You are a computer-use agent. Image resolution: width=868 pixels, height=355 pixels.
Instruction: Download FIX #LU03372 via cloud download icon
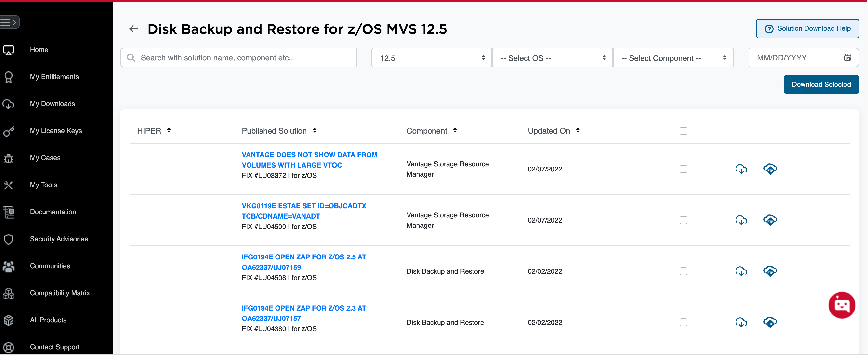pyautogui.click(x=741, y=169)
